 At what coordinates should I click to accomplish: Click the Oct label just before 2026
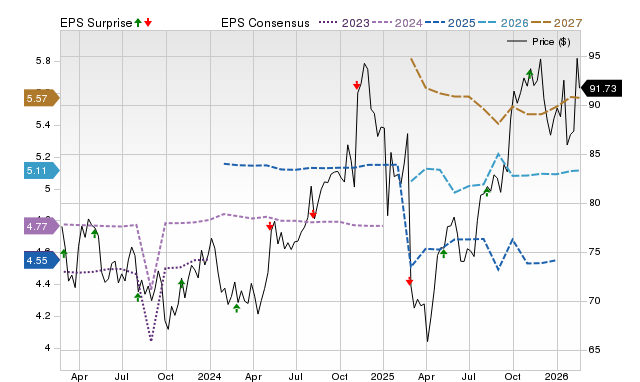pos(513,376)
